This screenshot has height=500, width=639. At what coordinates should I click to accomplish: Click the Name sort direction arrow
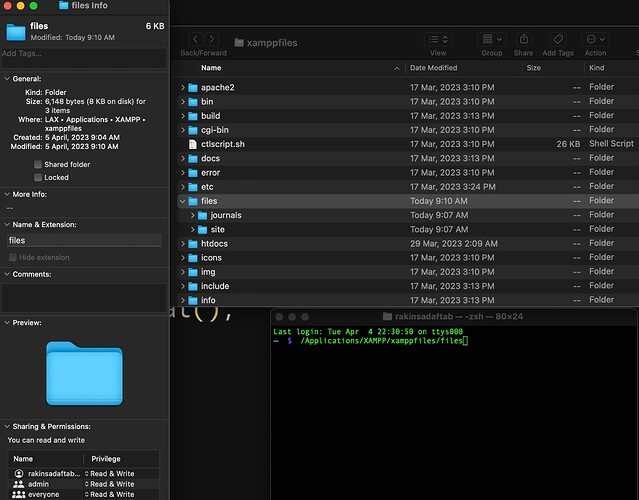(x=397, y=68)
